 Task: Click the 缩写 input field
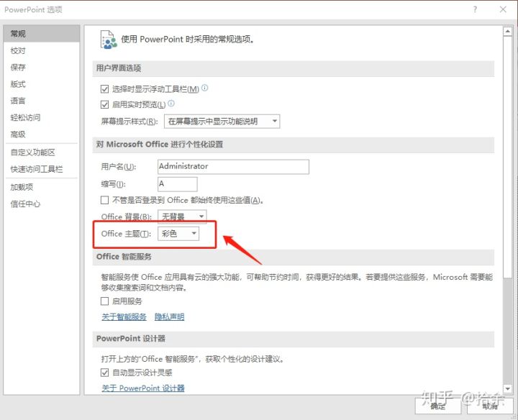point(178,184)
